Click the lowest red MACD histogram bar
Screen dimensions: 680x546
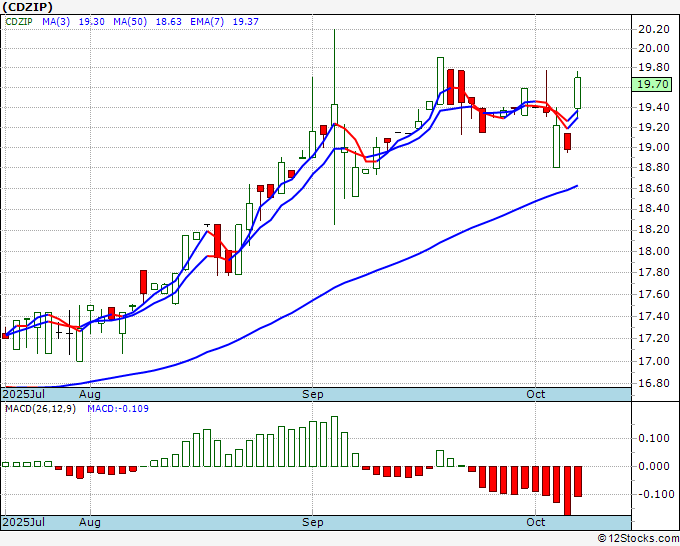pyautogui.click(x=567, y=490)
